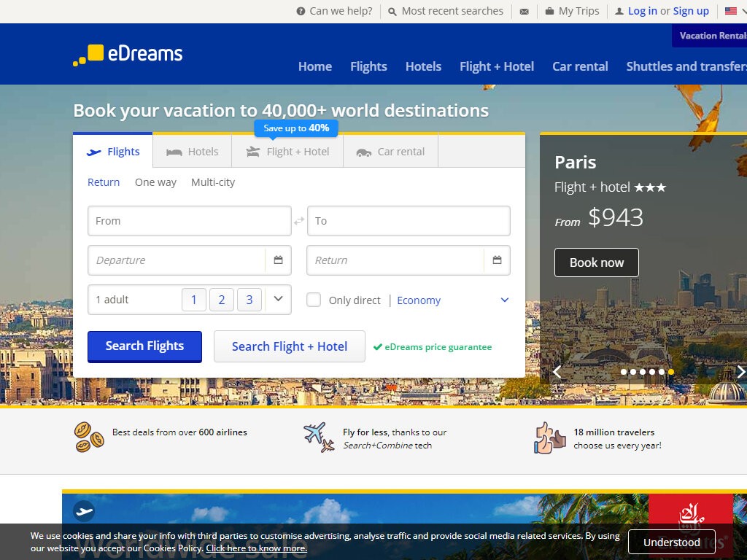Viewport: 747px width, 560px height.
Task: Open the Economy cabin class dropdown
Action: 453,300
